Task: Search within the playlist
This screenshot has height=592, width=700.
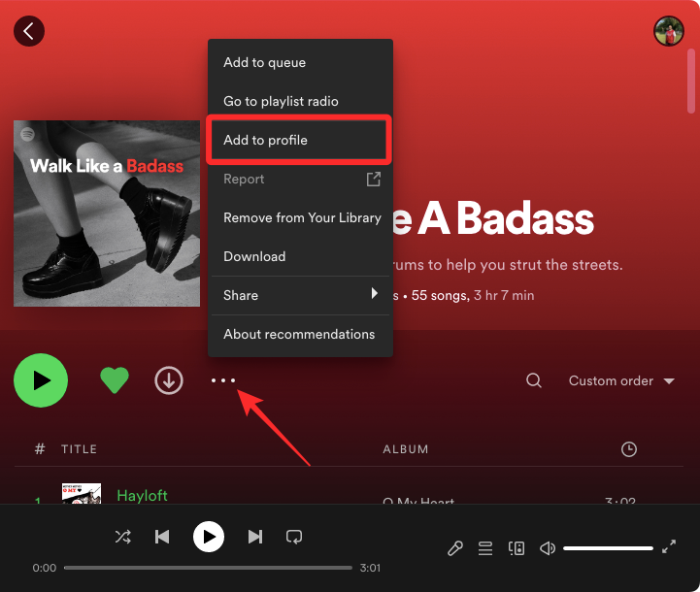Action: tap(533, 380)
